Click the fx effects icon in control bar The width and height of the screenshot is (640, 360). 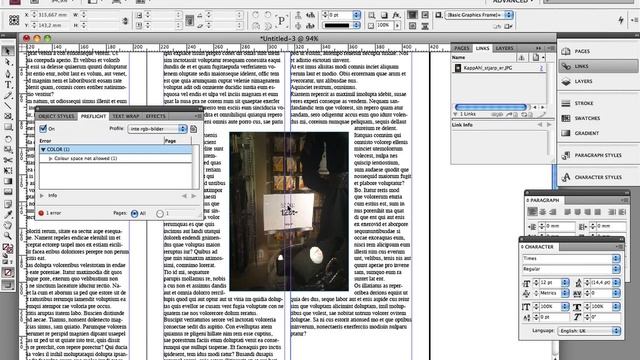tap(396, 15)
